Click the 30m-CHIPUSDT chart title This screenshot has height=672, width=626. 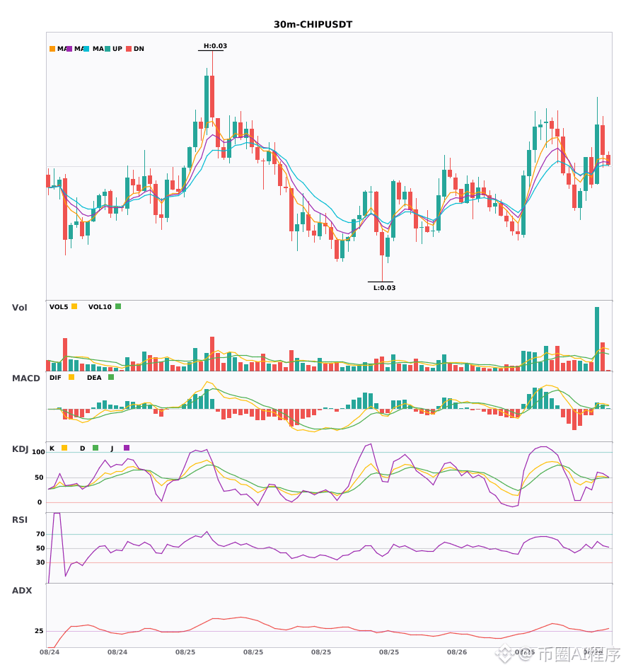313,25
